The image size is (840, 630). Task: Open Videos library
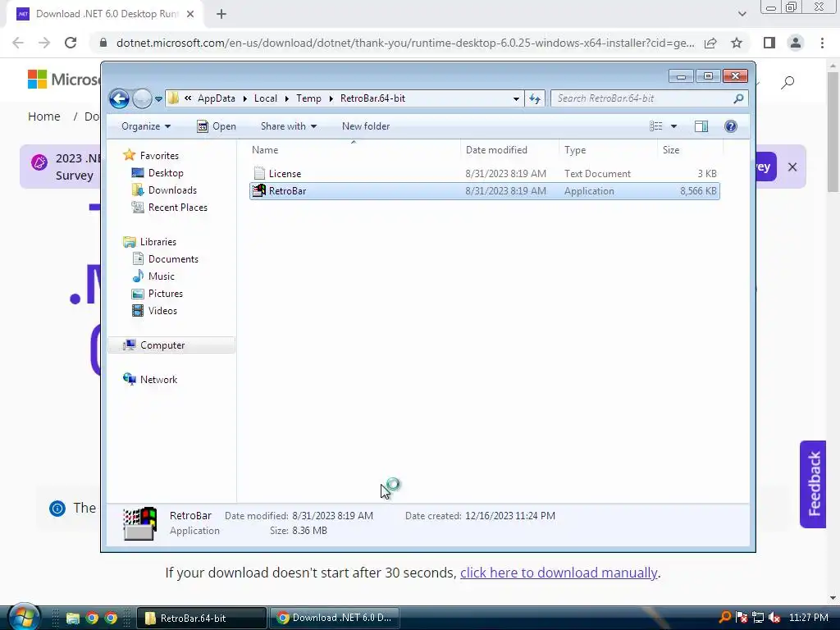click(162, 311)
